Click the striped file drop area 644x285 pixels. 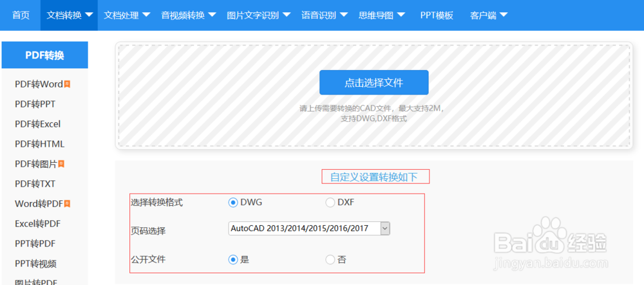click(374, 96)
